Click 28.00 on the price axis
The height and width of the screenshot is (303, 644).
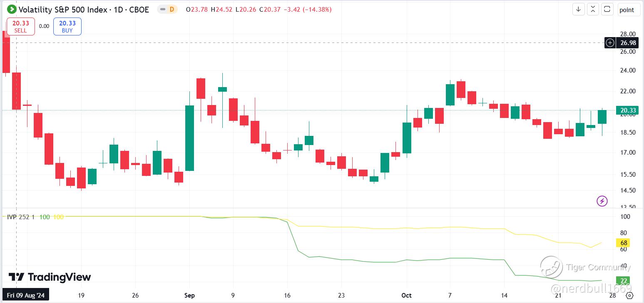[628, 34]
